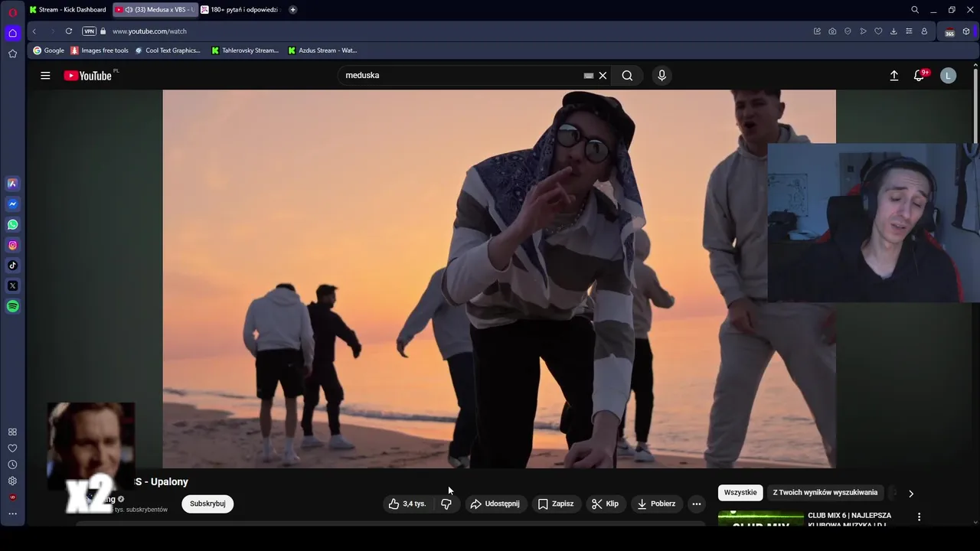The image size is (980, 551).
Task: Open the extensions cube icon
Action: click(966, 31)
